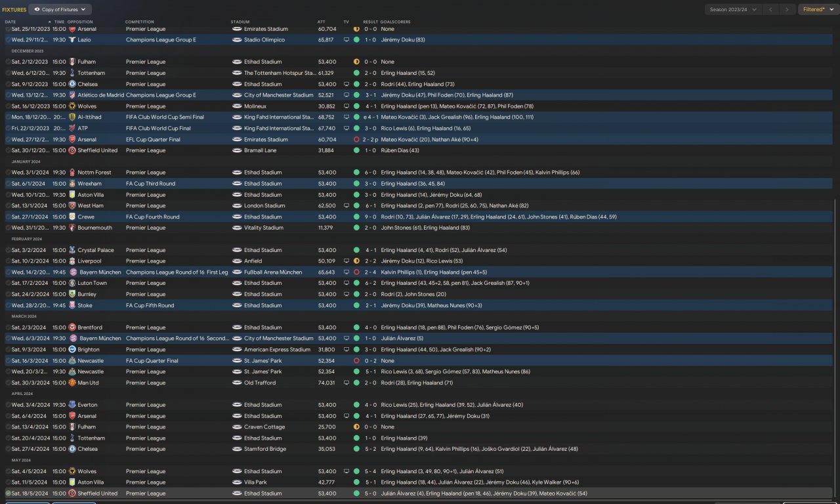Click the Stoke club badge
The height and width of the screenshot is (504, 840).
tap(72, 305)
